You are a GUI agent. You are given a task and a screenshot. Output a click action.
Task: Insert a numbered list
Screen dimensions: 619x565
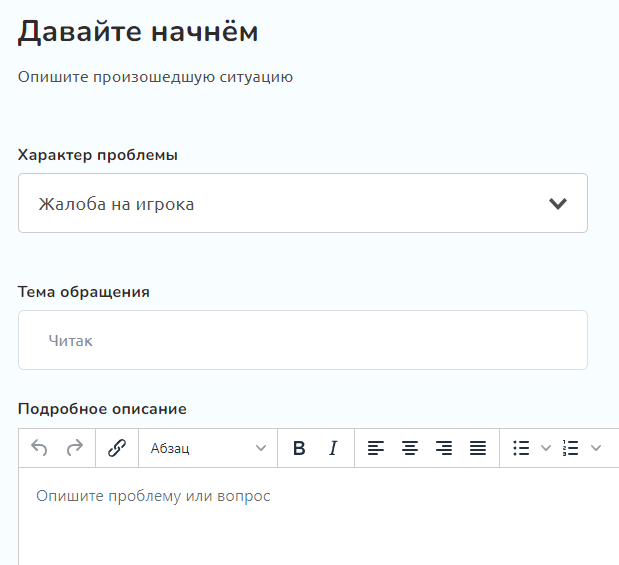click(570, 448)
